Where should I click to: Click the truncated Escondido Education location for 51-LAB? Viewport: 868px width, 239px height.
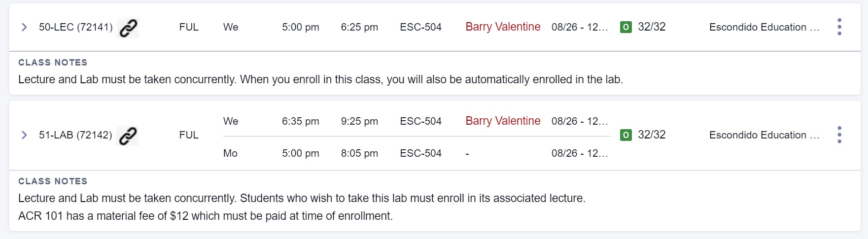764,135
